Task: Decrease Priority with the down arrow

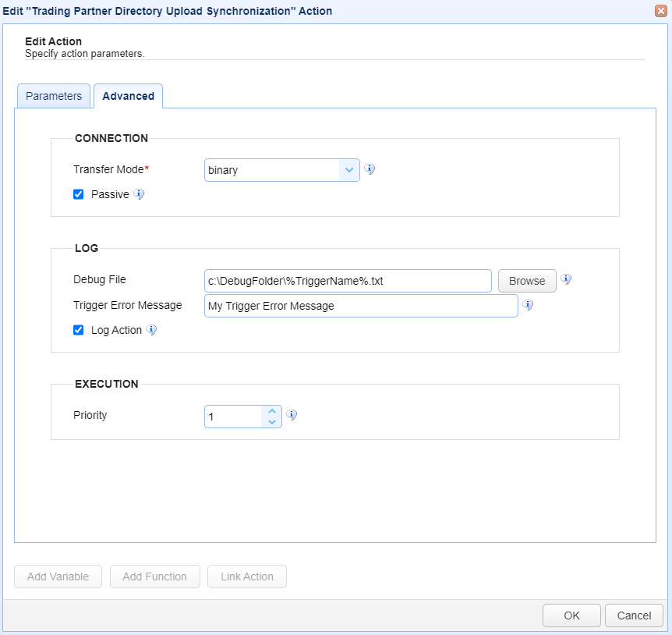Action: [x=271, y=422]
